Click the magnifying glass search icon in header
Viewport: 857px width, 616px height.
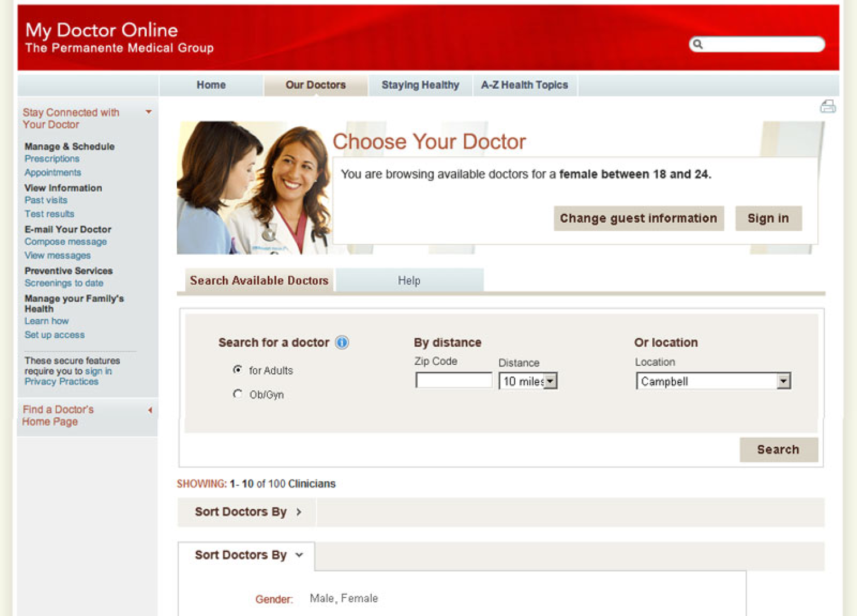pyautogui.click(x=698, y=44)
